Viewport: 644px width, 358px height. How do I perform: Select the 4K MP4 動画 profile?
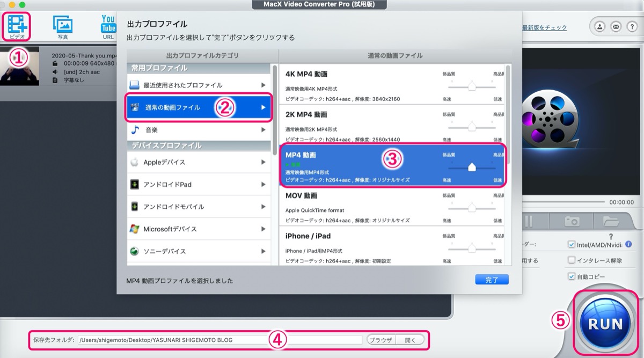(393, 85)
